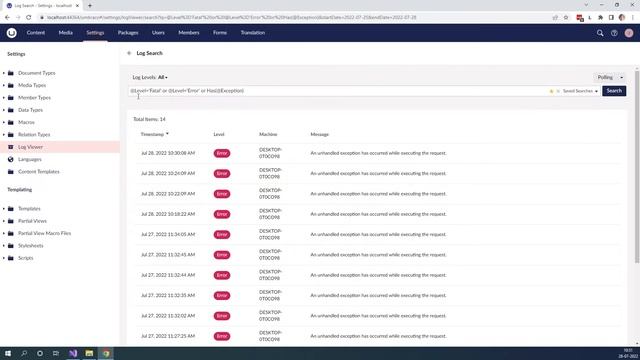Click the Content Templates folder icon
This screenshot has height=360, width=640.
point(11,172)
